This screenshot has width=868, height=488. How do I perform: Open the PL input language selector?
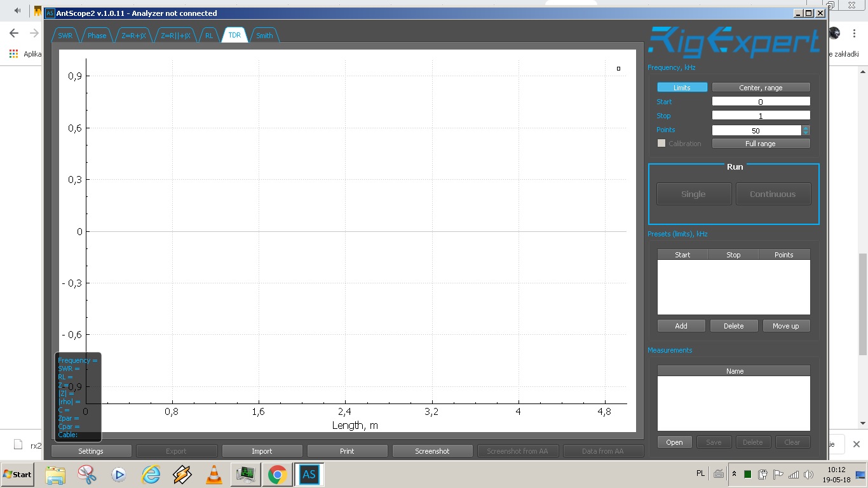coord(700,474)
